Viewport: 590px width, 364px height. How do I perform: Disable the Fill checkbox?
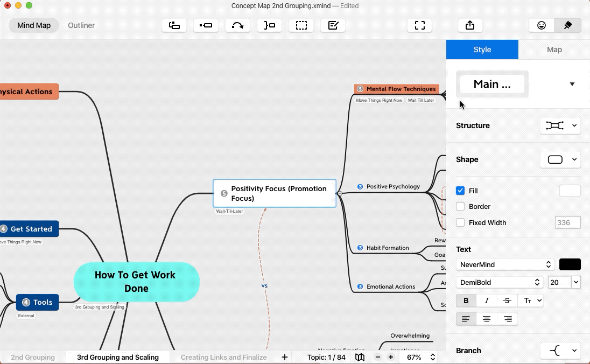[x=461, y=191]
